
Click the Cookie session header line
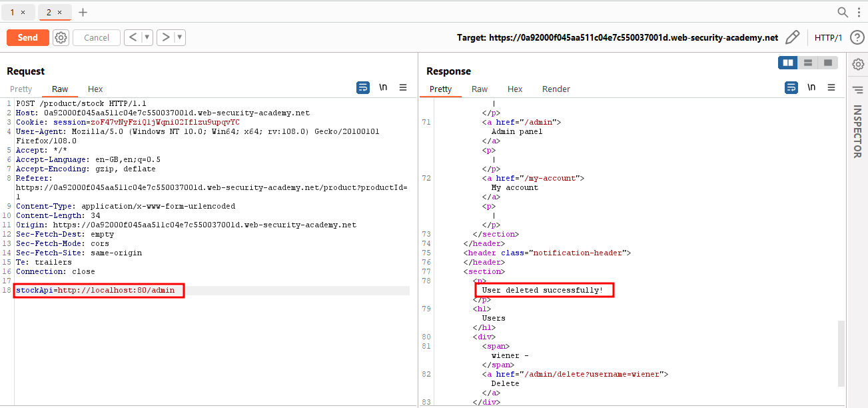pyautogui.click(x=128, y=123)
